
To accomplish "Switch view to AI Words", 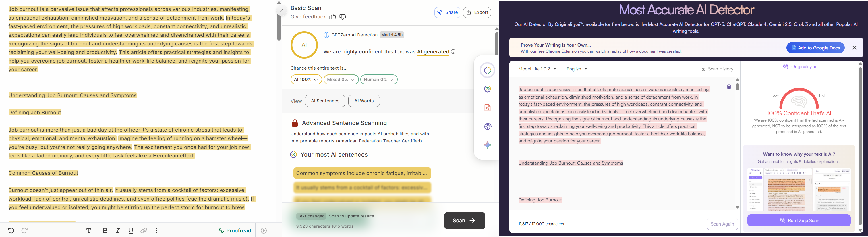I will (x=364, y=101).
